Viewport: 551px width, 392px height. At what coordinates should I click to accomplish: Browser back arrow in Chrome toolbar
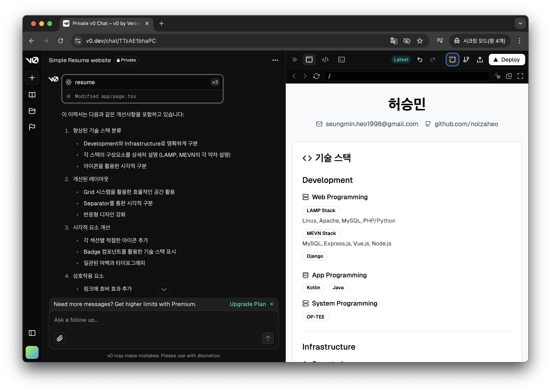point(32,41)
